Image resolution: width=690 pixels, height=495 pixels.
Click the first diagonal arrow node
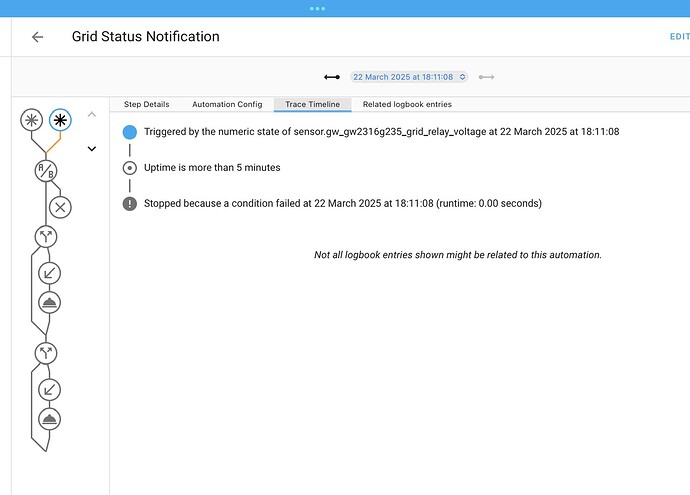[x=49, y=273]
